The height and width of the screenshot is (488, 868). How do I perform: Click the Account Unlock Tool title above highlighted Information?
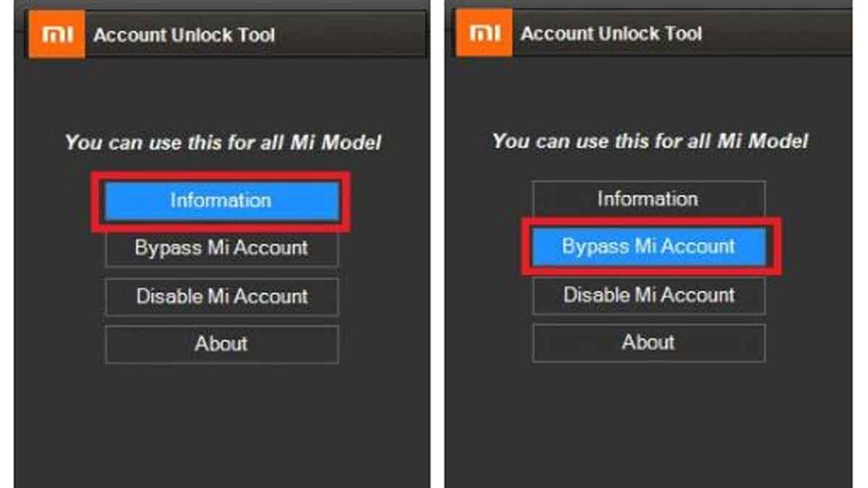184,35
